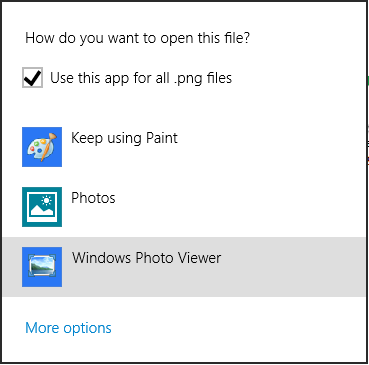Click the paintbrush on the Paint icon
Viewport: 369px width, 365px height.
[x=49, y=145]
